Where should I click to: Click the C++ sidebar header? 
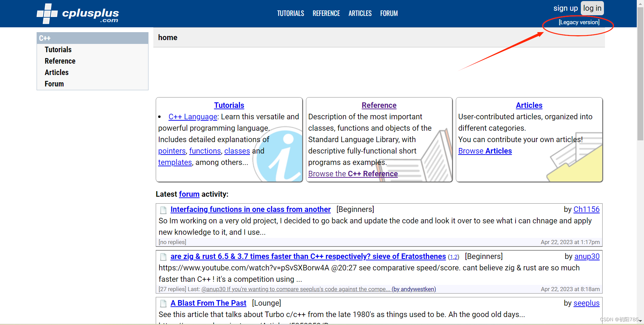pos(93,38)
